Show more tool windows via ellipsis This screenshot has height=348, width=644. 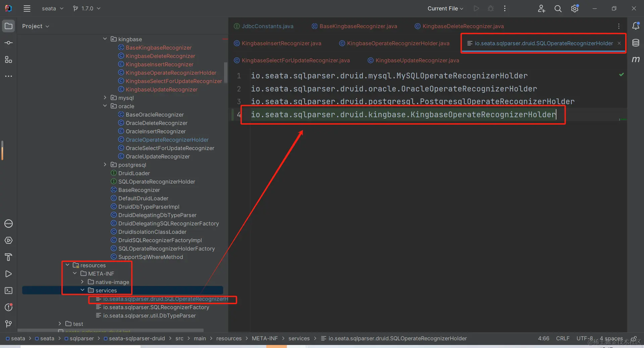pyautogui.click(x=9, y=76)
